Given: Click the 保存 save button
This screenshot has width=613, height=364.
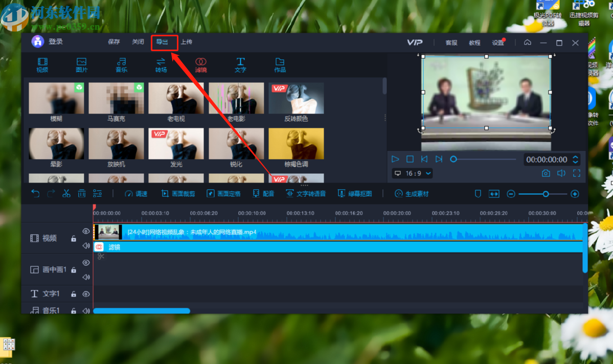Looking at the screenshot, I should [114, 42].
